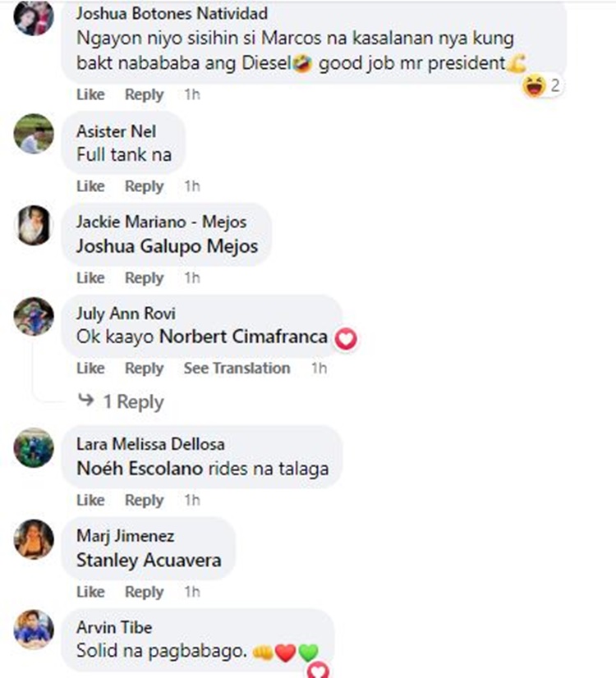Click the heart reaction on Arvin Tibe's comment
Image resolution: width=616 pixels, height=678 pixels.
click(x=318, y=669)
